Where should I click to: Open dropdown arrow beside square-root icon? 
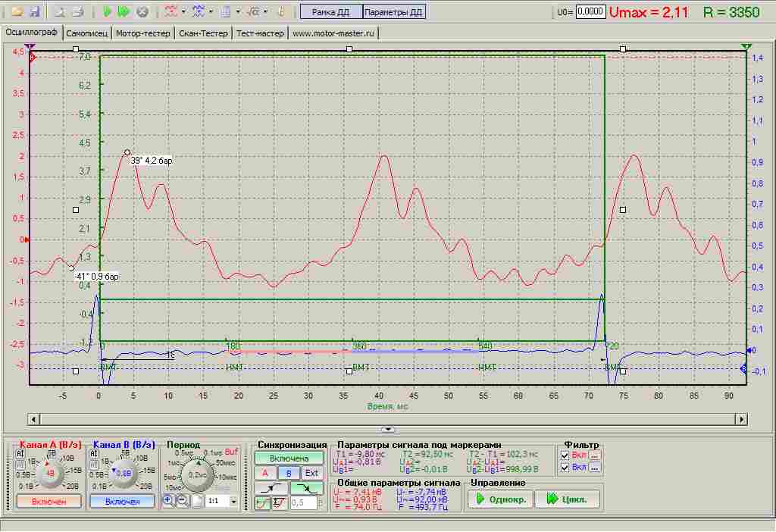click(x=266, y=11)
